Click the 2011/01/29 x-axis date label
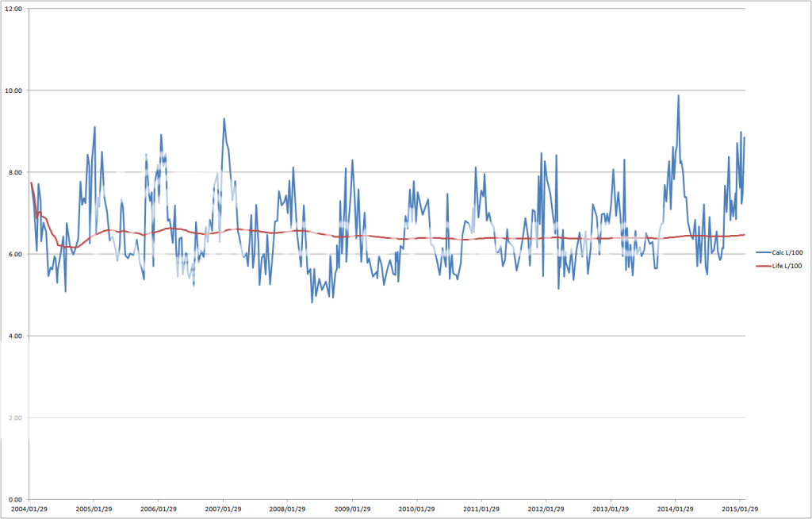This screenshot has height=519, width=812. [x=481, y=509]
